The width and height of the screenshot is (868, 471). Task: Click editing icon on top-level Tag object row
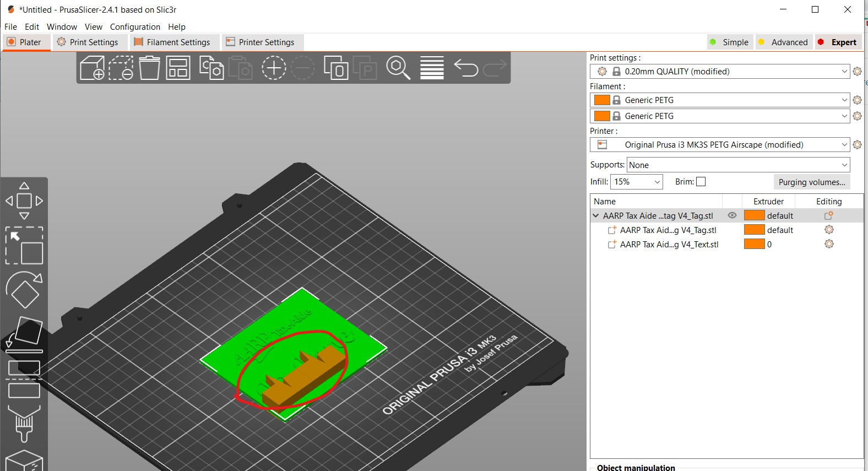pos(829,215)
